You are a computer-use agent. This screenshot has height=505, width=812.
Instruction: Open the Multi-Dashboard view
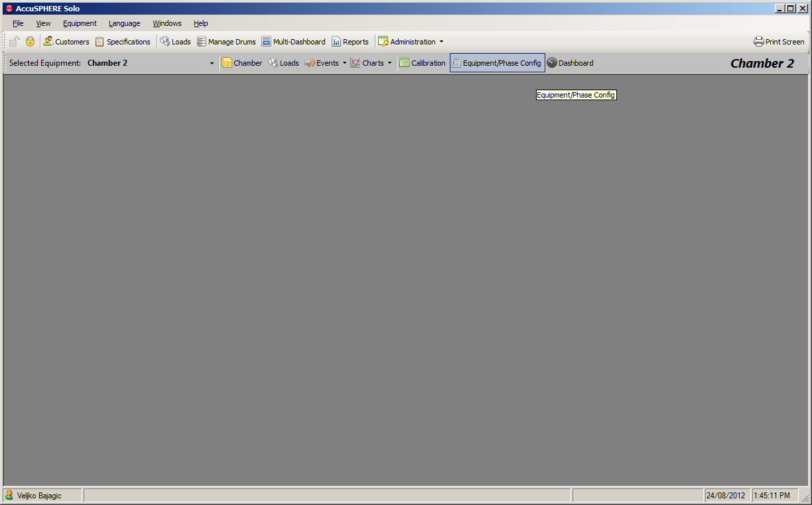[x=293, y=42]
